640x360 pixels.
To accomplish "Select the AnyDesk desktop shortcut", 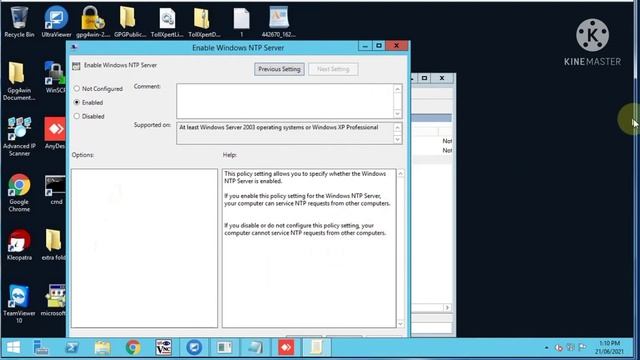I will tap(55, 133).
